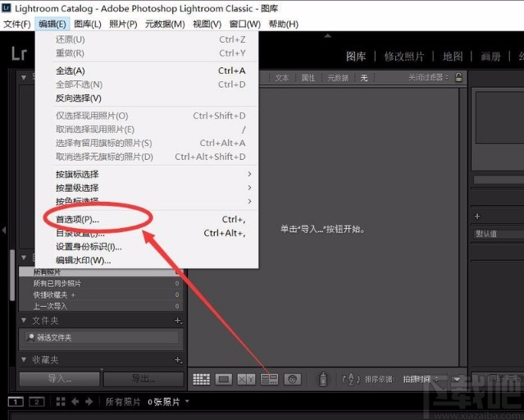Click Lightroom Lr logo
The image size is (524, 420).
(x=19, y=53)
